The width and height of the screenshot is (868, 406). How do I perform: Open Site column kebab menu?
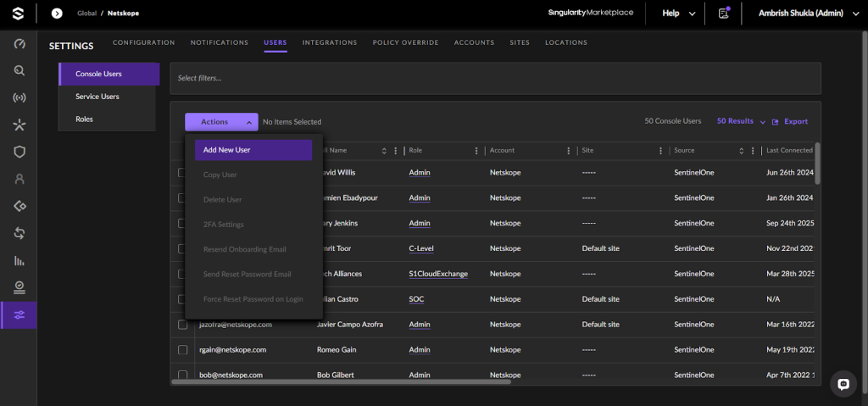coord(660,151)
